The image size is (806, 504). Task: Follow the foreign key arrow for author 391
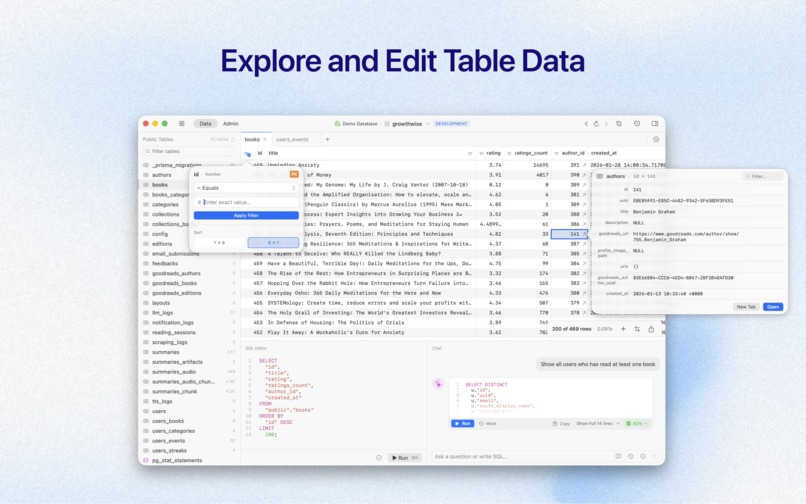pyautogui.click(x=584, y=165)
